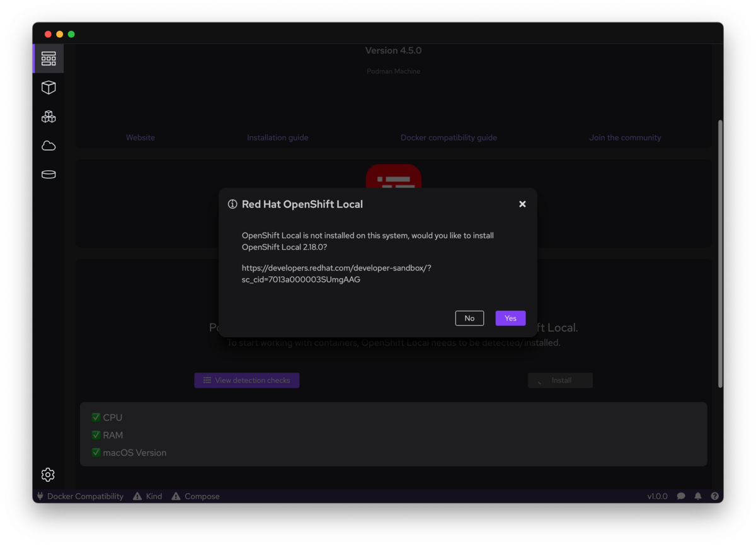The width and height of the screenshot is (756, 546).
Task: Open the Join the community link
Action: tap(625, 137)
